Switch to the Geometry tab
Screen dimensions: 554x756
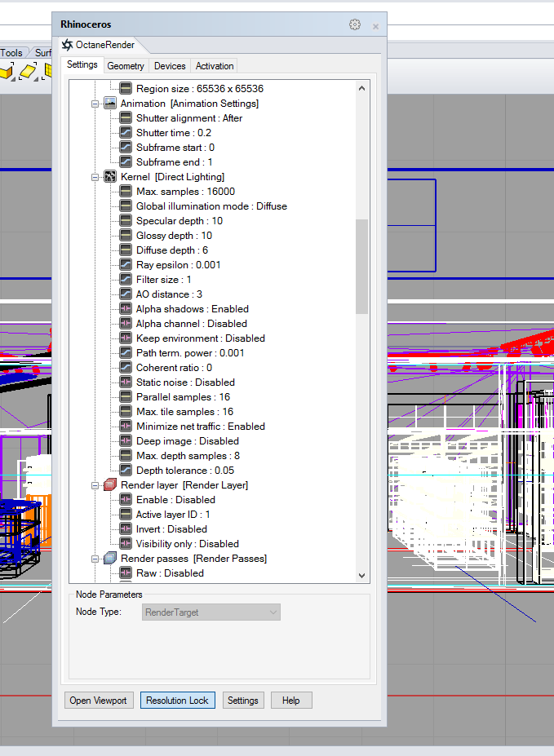tap(126, 65)
